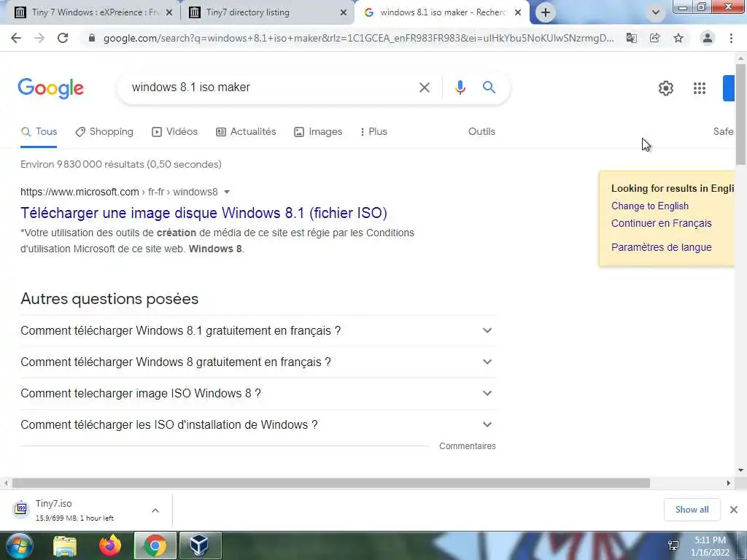
Task: Open the taskbar clock and date
Action: pyautogui.click(x=710, y=546)
